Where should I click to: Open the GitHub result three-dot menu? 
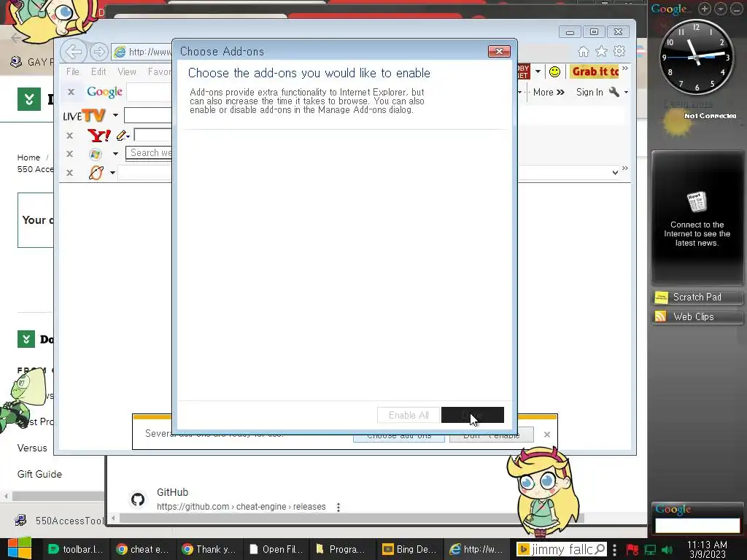click(338, 507)
